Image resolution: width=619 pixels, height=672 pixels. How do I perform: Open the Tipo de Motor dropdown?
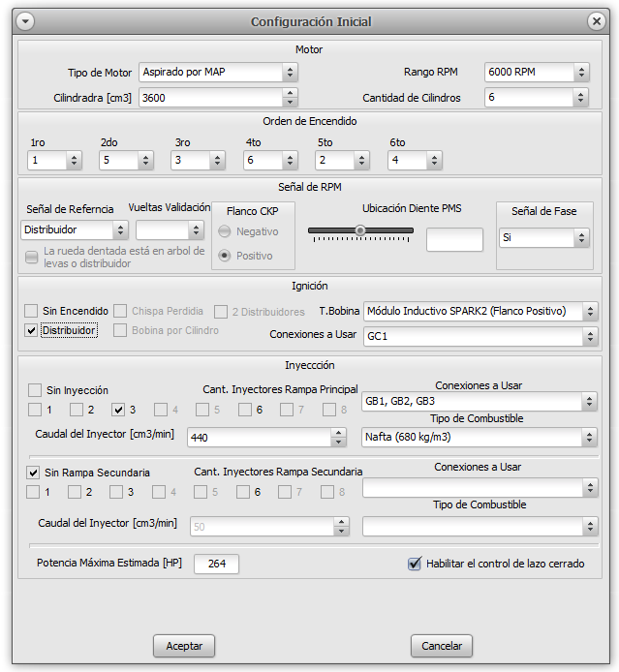[x=218, y=72]
